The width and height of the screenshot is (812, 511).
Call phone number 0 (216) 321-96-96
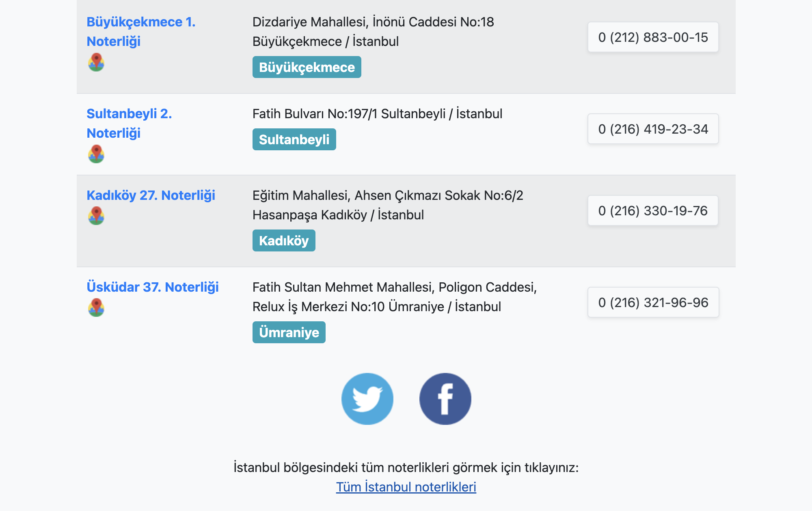653,302
